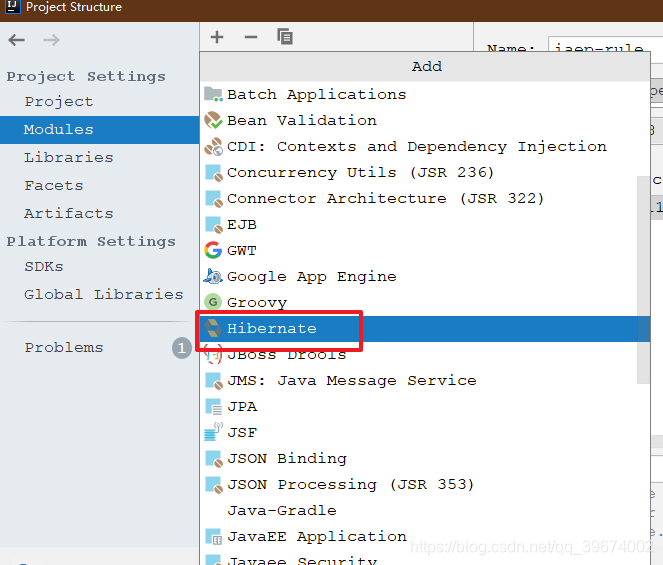Click the JMS facet icon
663x565 pixels.
(213, 381)
